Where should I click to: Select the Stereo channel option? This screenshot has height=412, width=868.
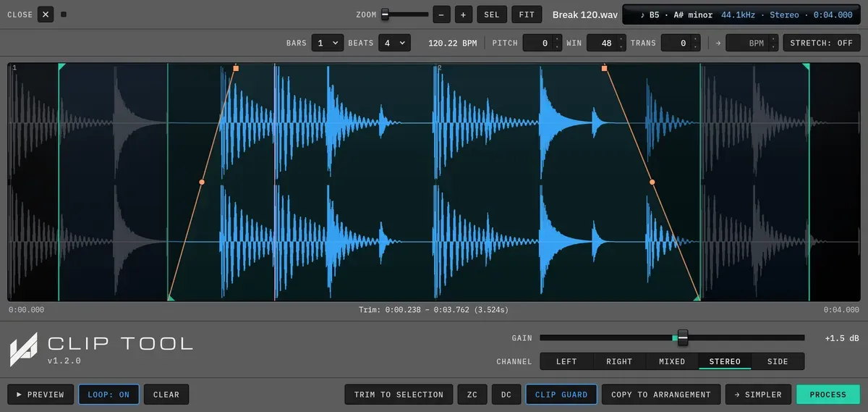point(725,361)
